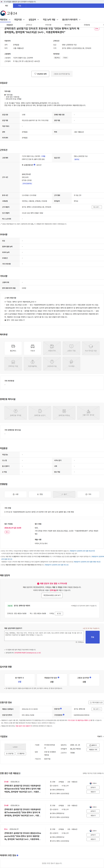Screen dimensions: 104x868
Task: Click the 장애인용 화장실 facility icon
Action: pyautogui.click(x=64, y=413)
